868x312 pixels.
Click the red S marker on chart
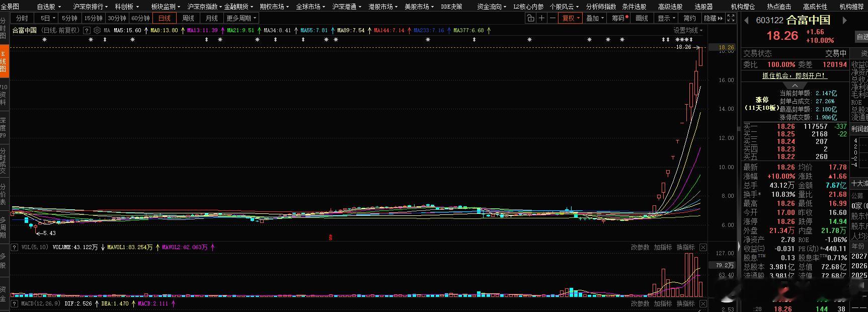331,237
